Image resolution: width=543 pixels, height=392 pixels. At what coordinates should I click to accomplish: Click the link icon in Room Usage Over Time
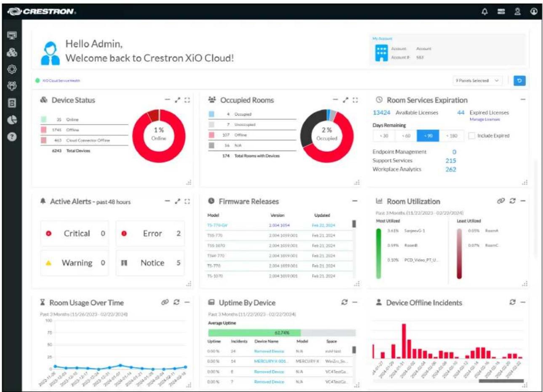click(x=165, y=302)
